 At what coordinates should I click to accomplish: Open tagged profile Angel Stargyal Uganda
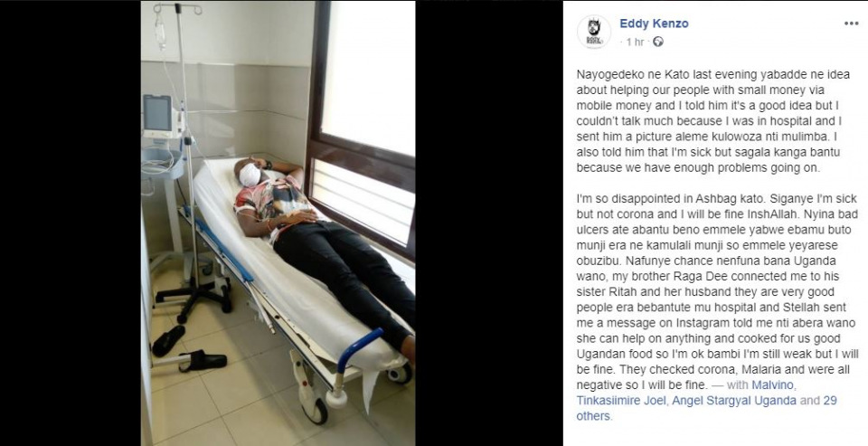point(734,400)
